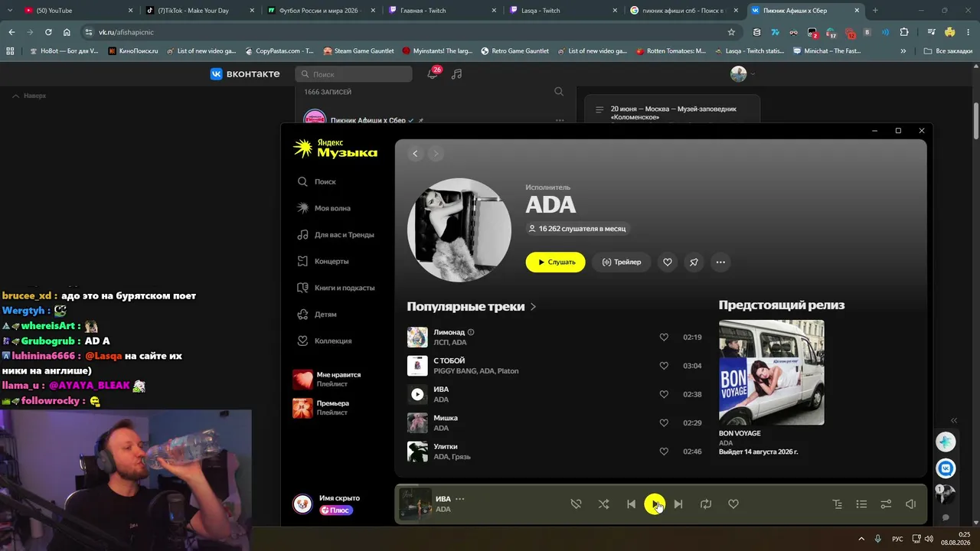Viewport: 980px width, 551px height.
Task: Pin the ADA artist page
Action: 694,262
